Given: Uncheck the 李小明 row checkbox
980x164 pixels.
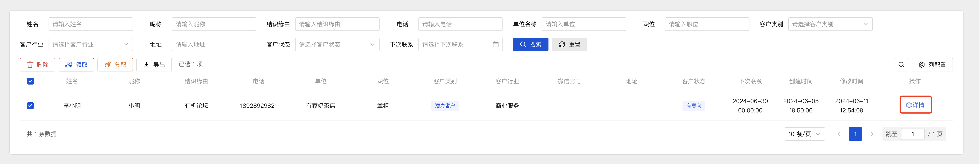Looking at the screenshot, I should 30,105.
